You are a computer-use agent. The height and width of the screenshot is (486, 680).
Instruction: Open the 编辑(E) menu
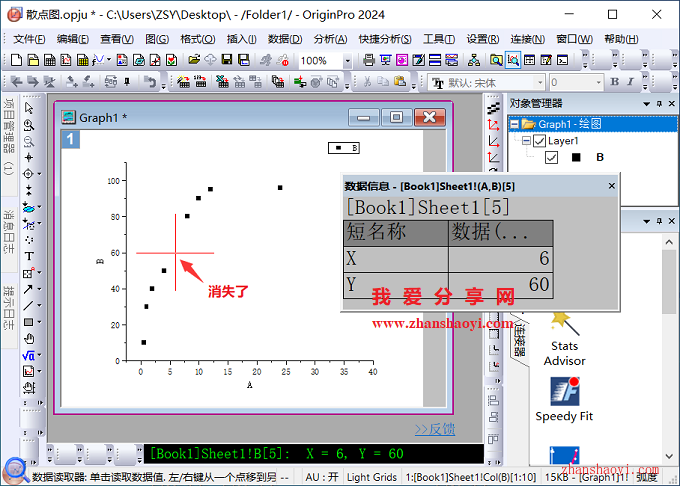click(x=72, y=39)
